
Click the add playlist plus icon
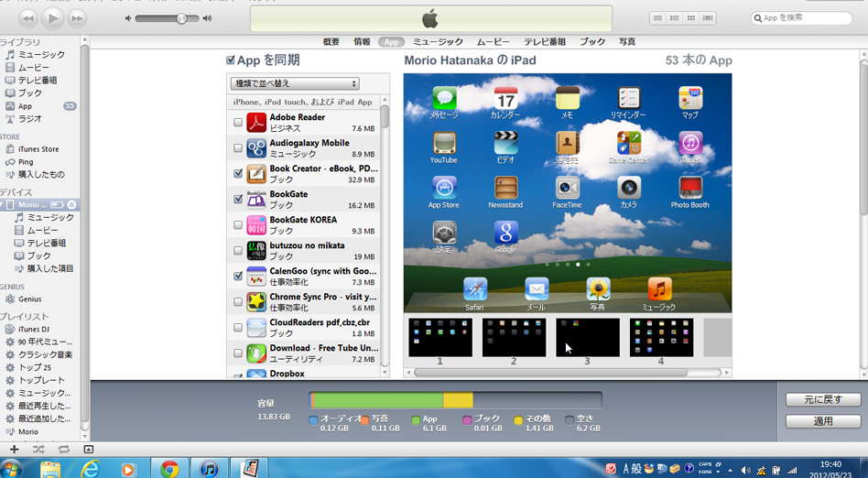(x=14, y=450)
